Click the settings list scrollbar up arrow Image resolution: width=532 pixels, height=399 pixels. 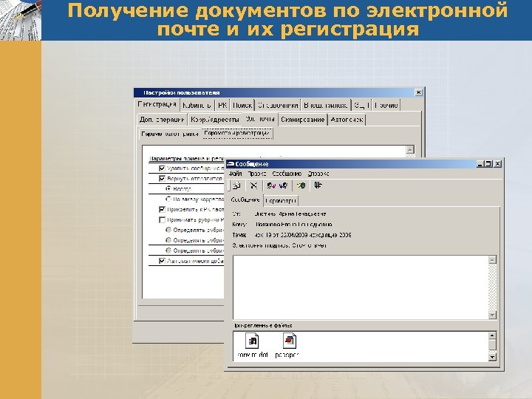410,149
